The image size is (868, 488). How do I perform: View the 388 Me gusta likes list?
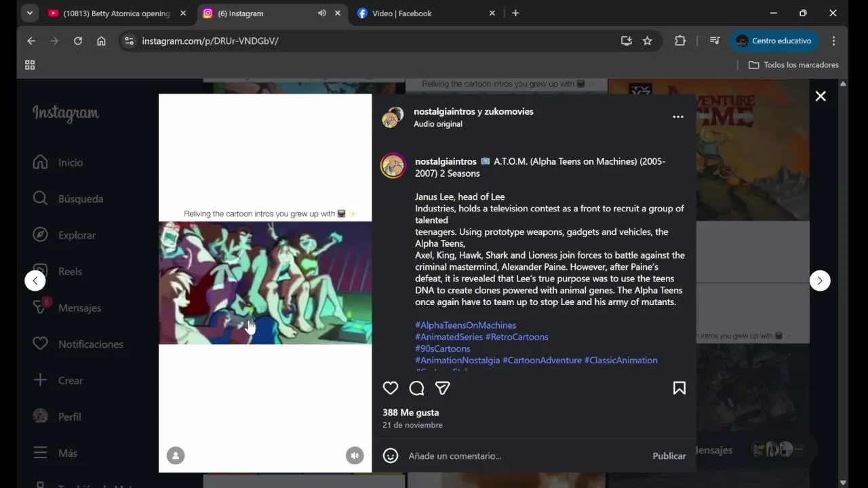point(410,412)
